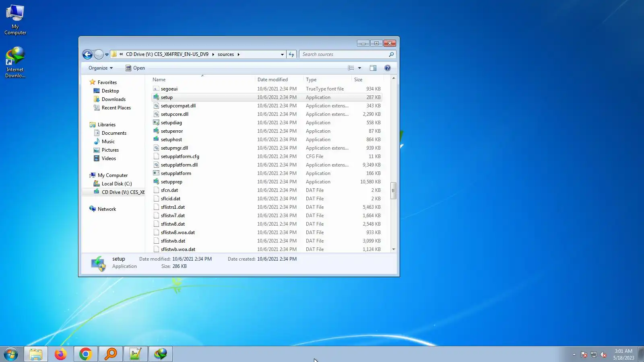Select the setupmgr.dll file icon
The height and width of the screenshot is (362, 644).
156,148
